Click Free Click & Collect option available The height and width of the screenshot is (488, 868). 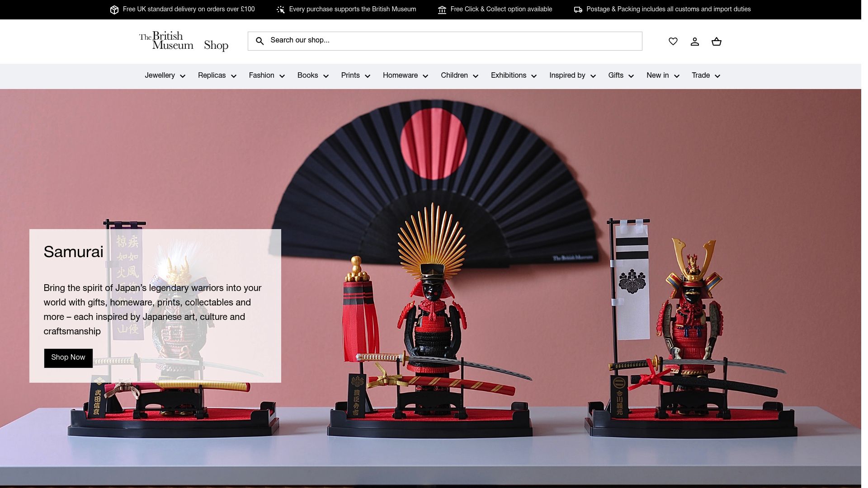click(x=501, y=9)
